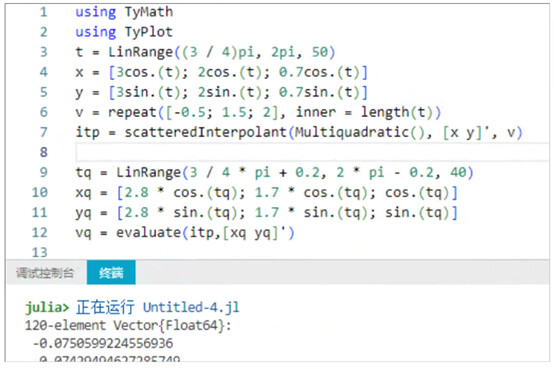Click the repeat function on line 6
This screenshot has width=554, height=369.
(132, 112)
